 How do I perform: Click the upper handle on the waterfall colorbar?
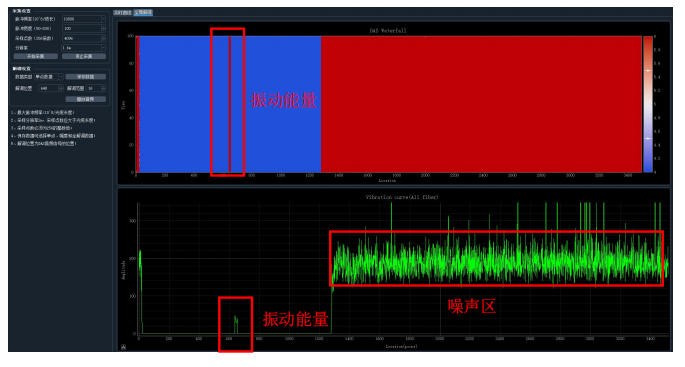pos(648,70)
